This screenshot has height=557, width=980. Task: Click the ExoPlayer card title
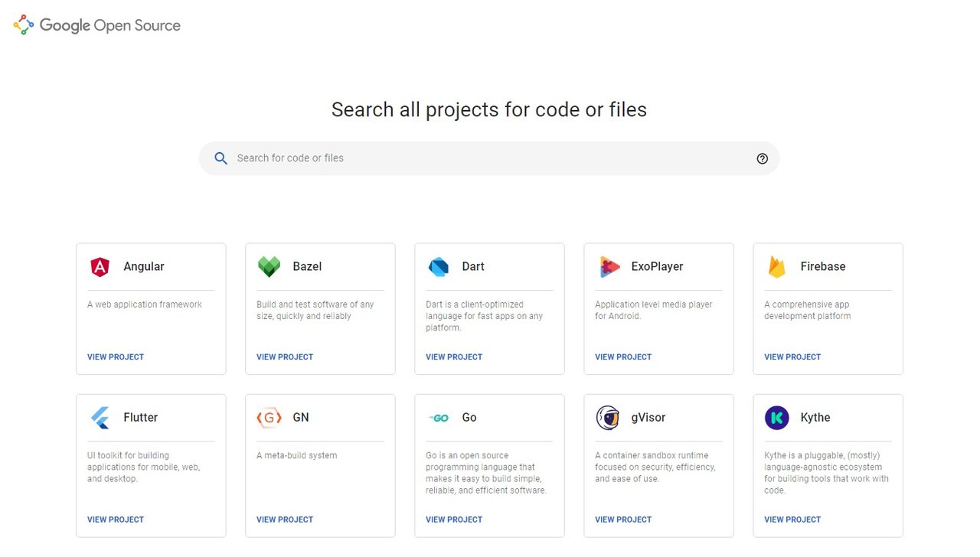[x=657, y=267]
